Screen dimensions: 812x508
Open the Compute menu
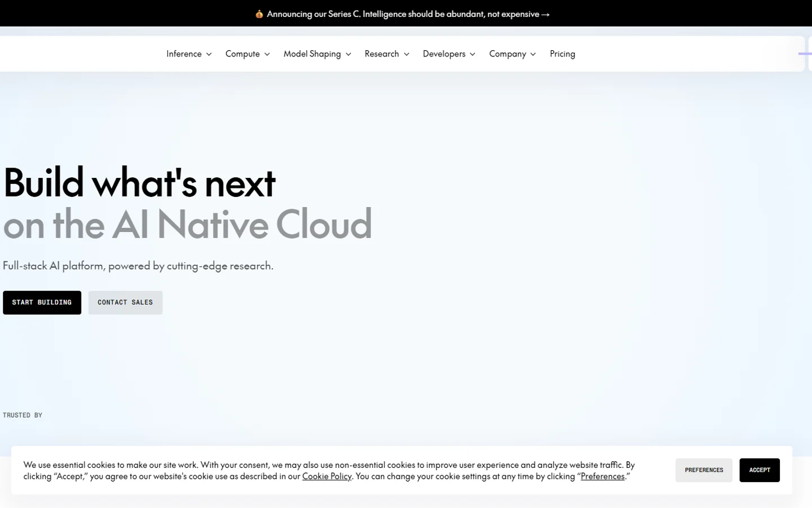[x=242, y=54]
